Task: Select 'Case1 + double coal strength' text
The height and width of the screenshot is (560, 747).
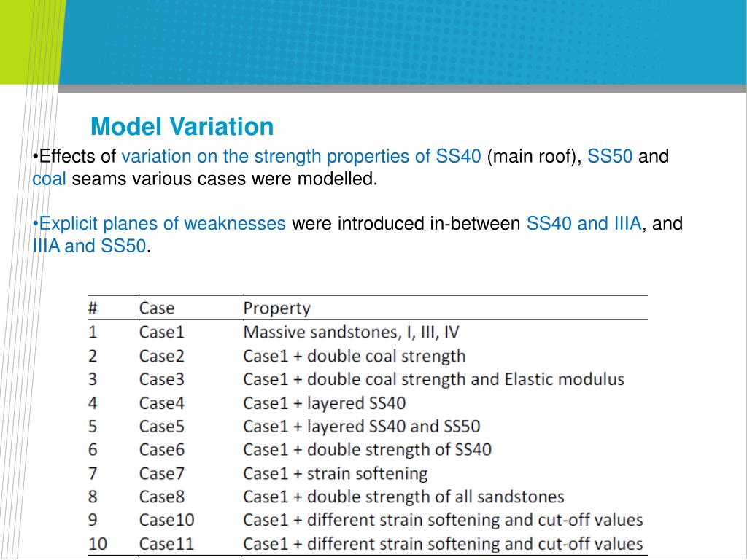Action: (355, 356)
